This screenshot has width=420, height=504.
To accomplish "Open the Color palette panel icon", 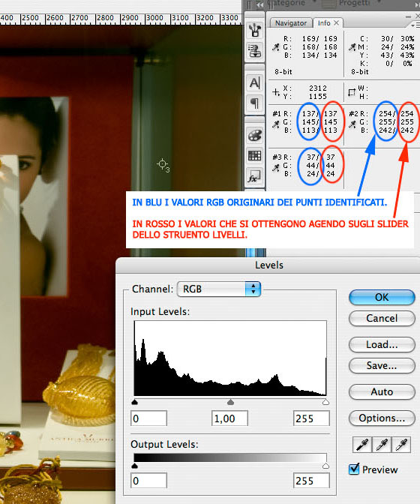I will point(254,135).
